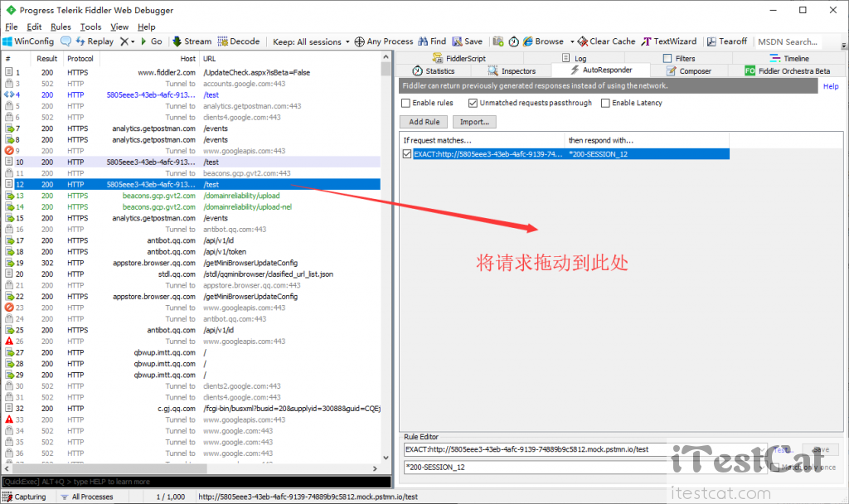Click the comment speech bubble icon
Image resolution: width=849 pixels, height=504 pixels.
click(65, 41)
